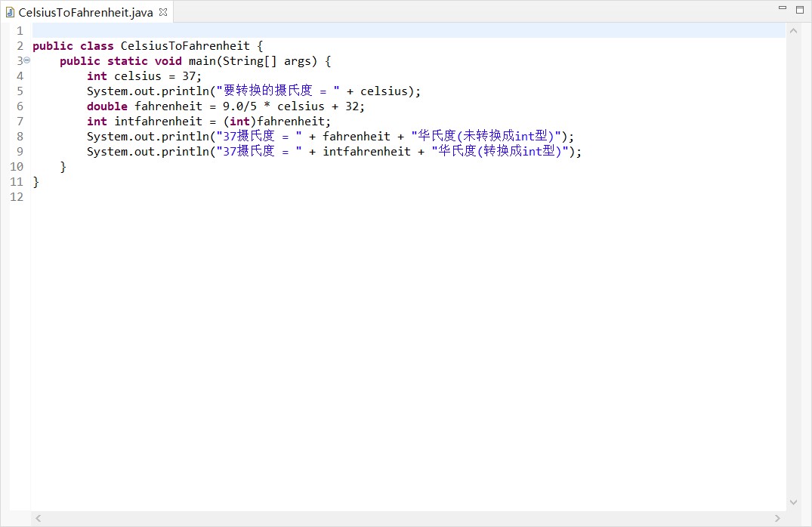Click the closing brace on line 11
This screenshot has height=527, width=812.
[x=36, y=182]
